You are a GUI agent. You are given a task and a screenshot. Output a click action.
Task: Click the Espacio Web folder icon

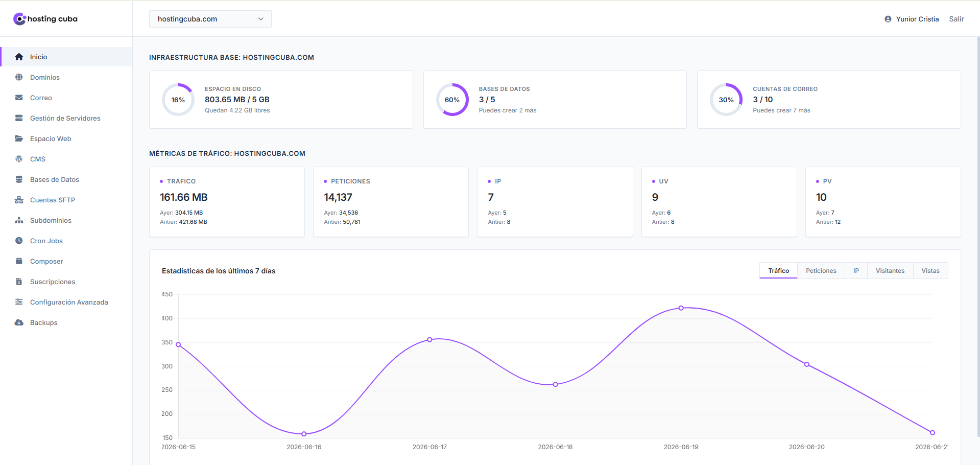click(19, 138)
